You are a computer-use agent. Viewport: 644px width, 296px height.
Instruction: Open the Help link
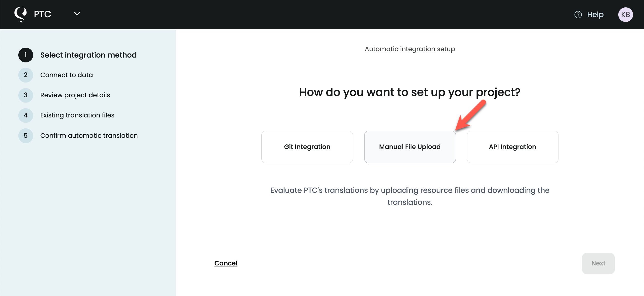coord(595,15)
